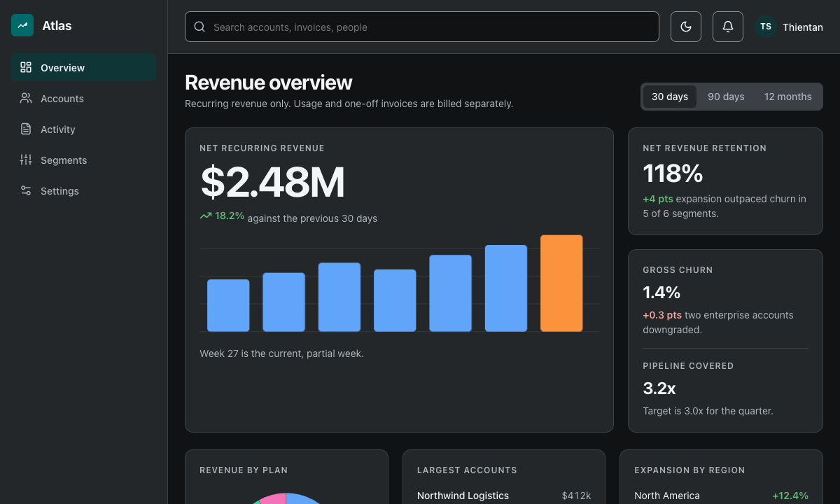The height and width of the screenshot is (504, 840).
Task: Click the pie chart in Revenue by Plan
Action: [x=286, y=498]
